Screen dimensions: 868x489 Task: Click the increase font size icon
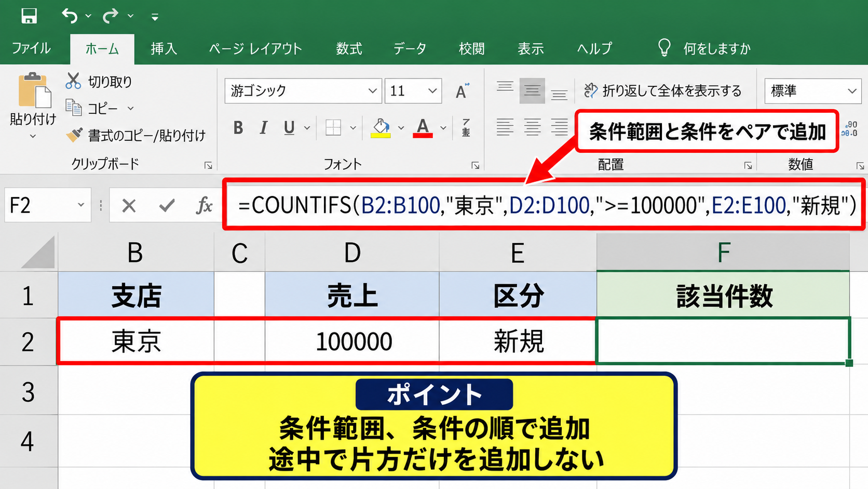click(x=462, y=91)
